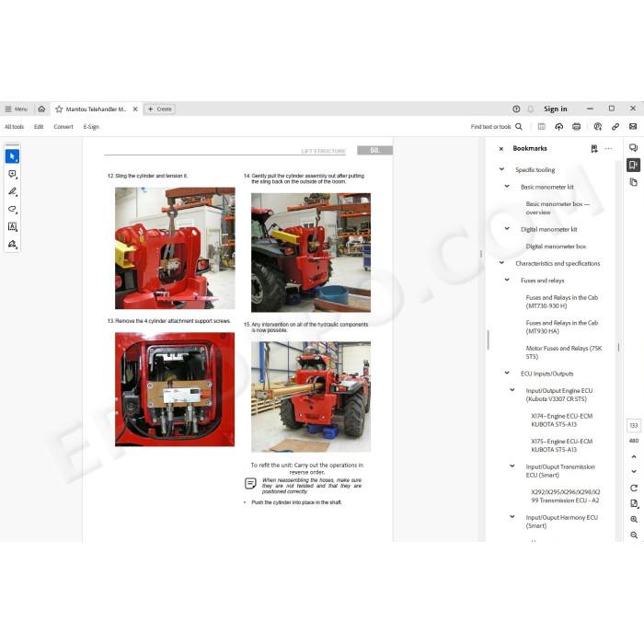The width and height of the screenshot is (644, 644).
Task: Click the Sign in button
Action: click(556, 109)
